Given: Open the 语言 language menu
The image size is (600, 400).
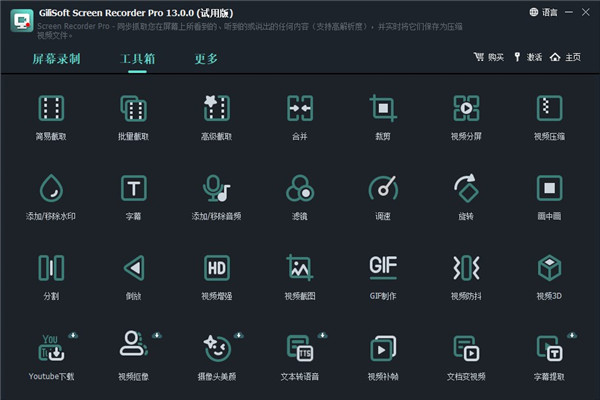Looking at the screenshot, I should 544,12.
